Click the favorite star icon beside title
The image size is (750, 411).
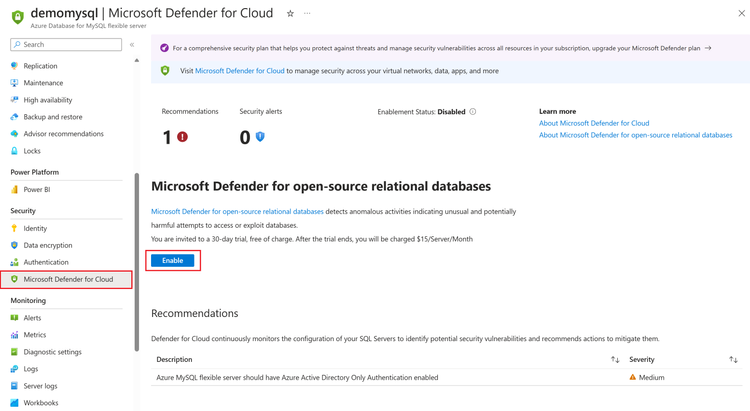point(290,13)
